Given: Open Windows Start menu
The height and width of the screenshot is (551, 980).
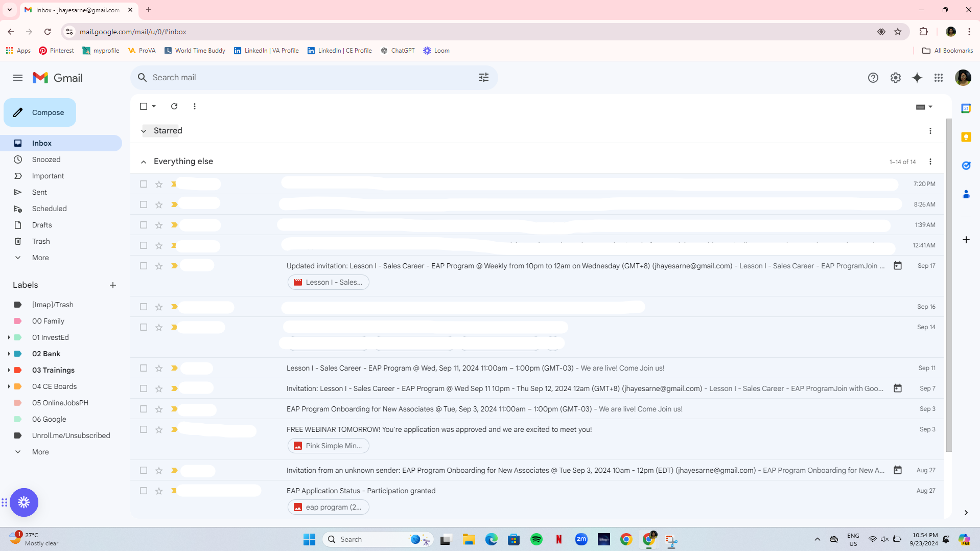Looking at the screenshot, I should 310,539.
